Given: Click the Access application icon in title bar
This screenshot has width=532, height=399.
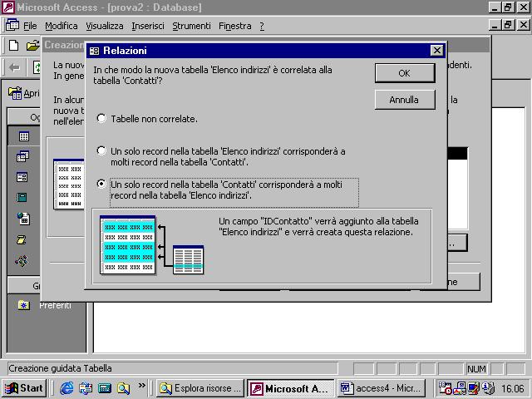Looking at the screenshot, I should pyautogui.click(x=8, y=7).
